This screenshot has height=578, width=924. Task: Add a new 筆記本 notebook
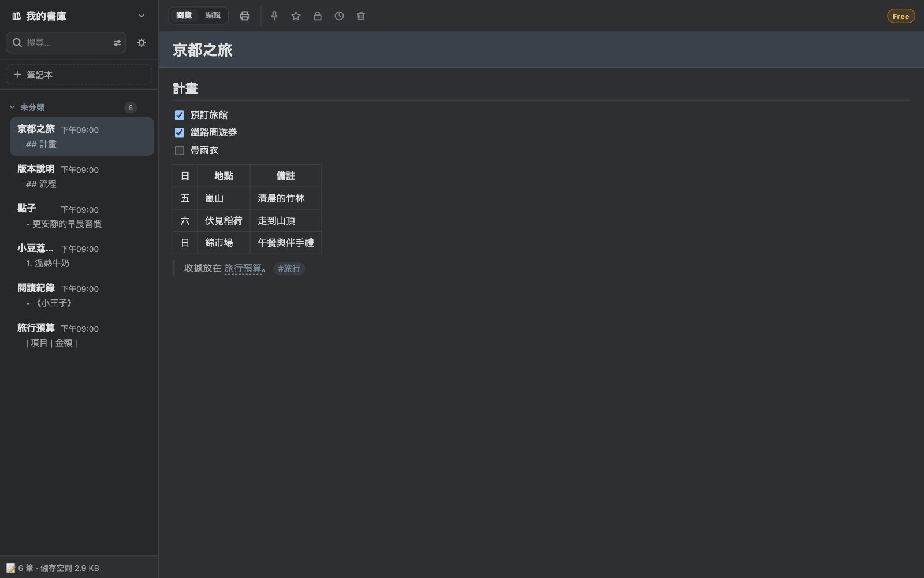click(79, 75)
